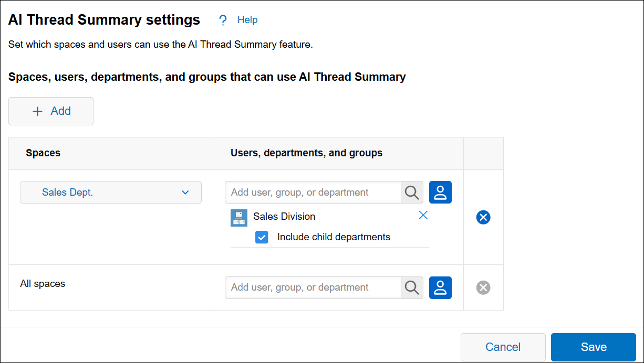Disable the Include child departments checkbox
This screenshot has height=363, width=644.
(262, 237)
